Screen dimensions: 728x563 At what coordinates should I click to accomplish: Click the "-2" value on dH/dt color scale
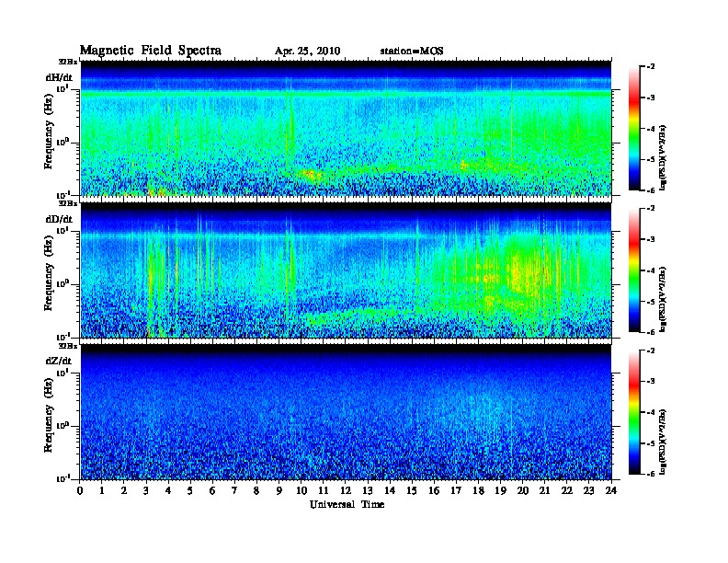tap(651, 67)
